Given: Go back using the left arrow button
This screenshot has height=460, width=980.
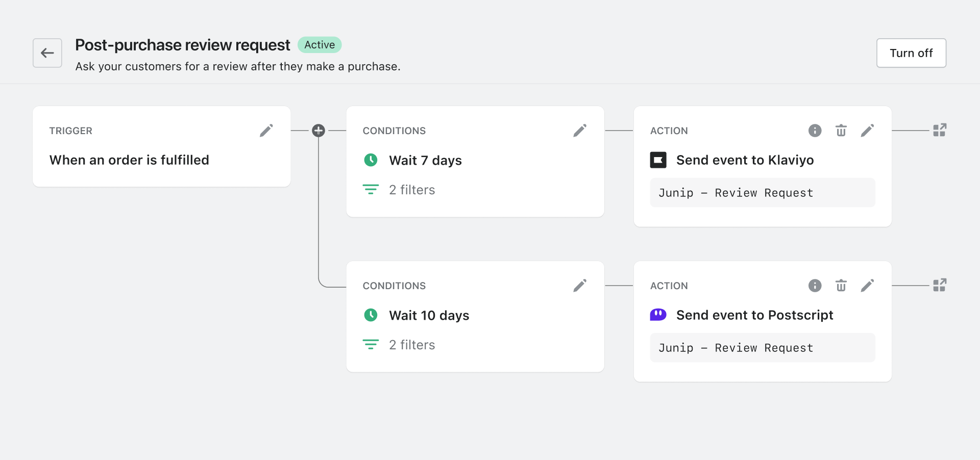Looking at the screenshot, I should (47, 53).
